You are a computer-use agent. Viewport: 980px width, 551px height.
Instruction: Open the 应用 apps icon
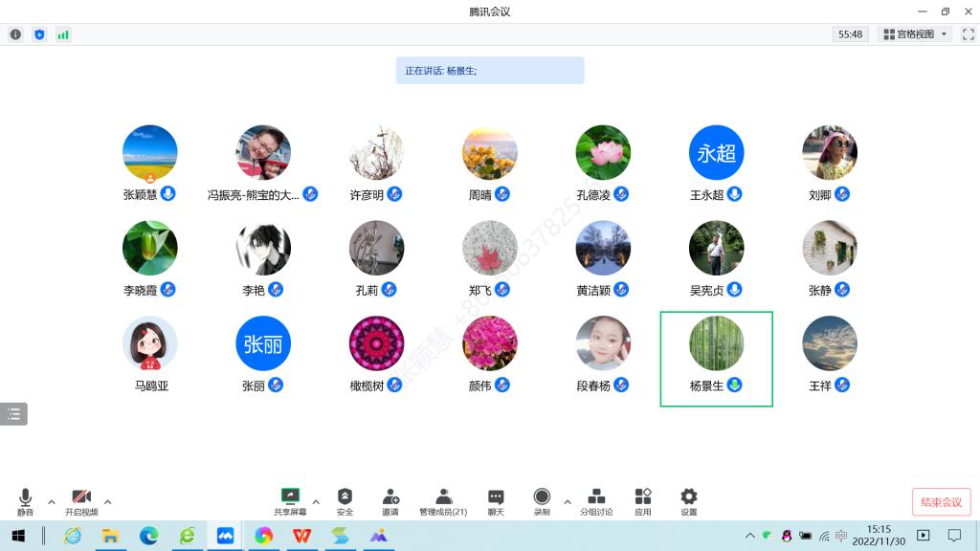coord(643,501)
